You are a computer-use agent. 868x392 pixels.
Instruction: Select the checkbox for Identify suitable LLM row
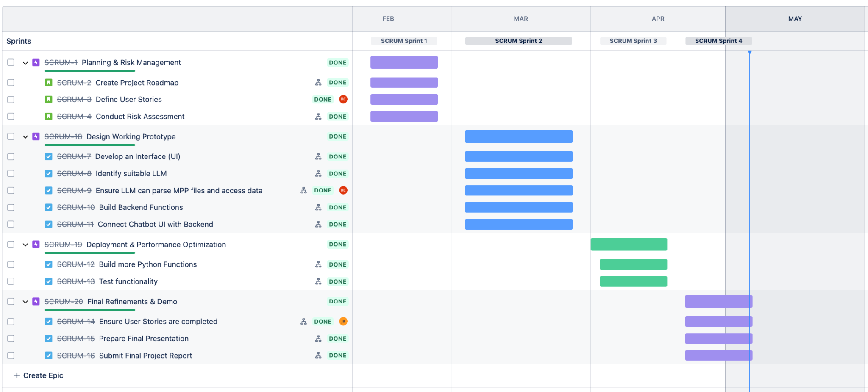pos(11,174)
